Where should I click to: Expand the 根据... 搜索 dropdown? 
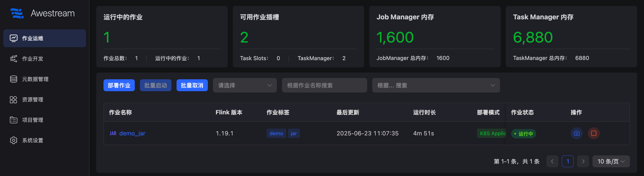click(436, 85)
